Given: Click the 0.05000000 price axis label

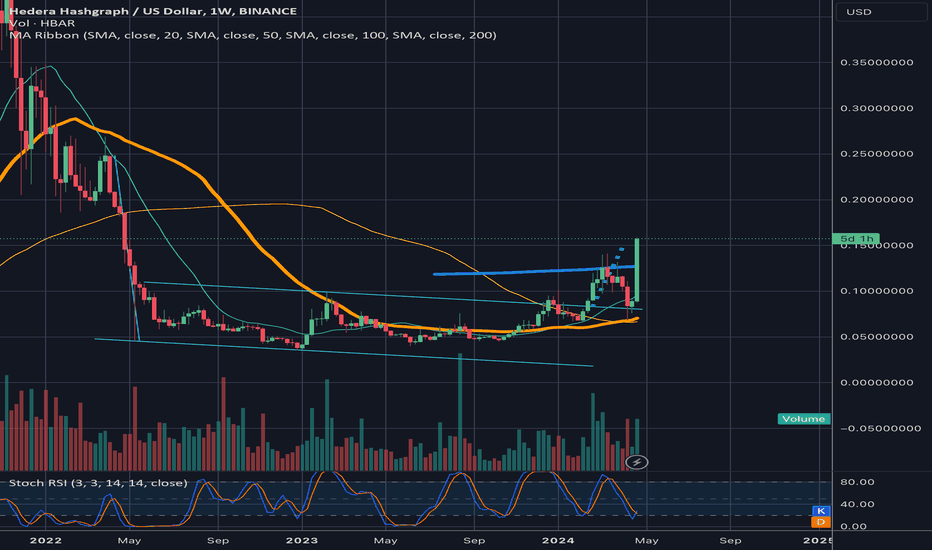Looking at the screenshot, I should pos(877,337).
